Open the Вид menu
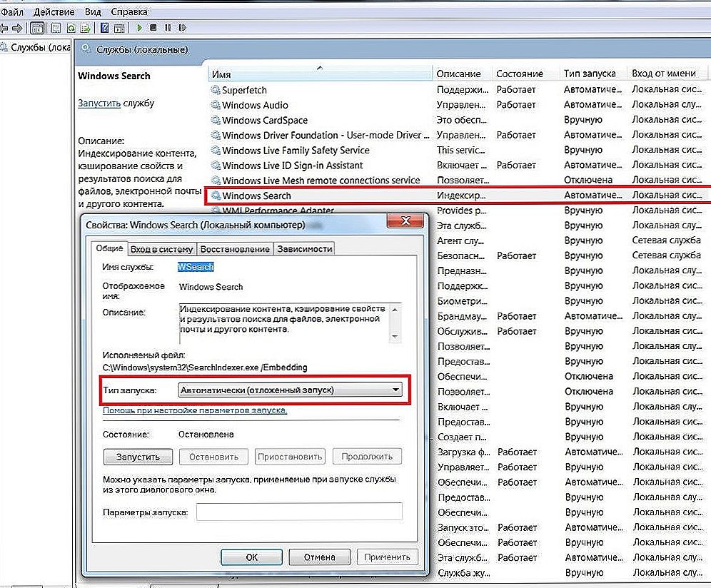711x588 pixels. pyautogui.click(x=93, y=12)
